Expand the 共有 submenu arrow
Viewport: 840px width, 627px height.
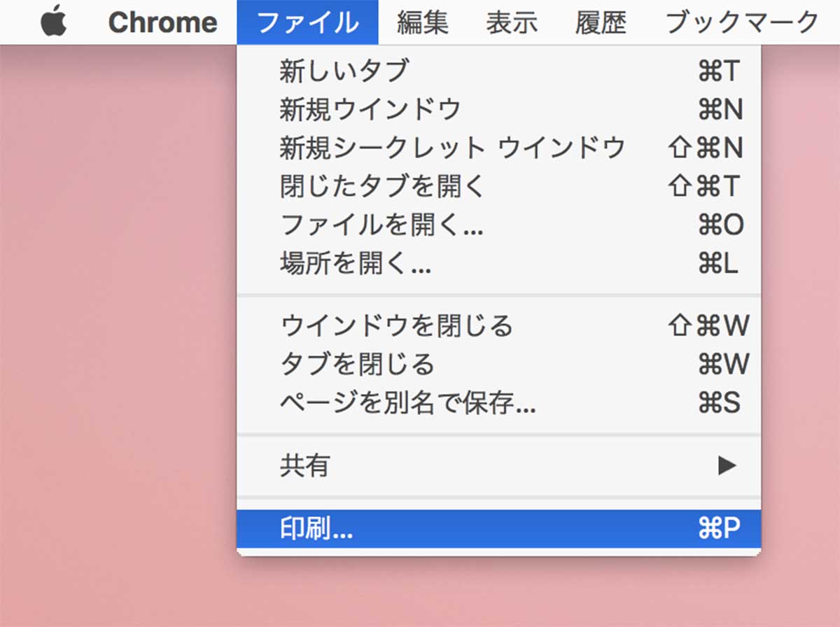coord(727,465)
